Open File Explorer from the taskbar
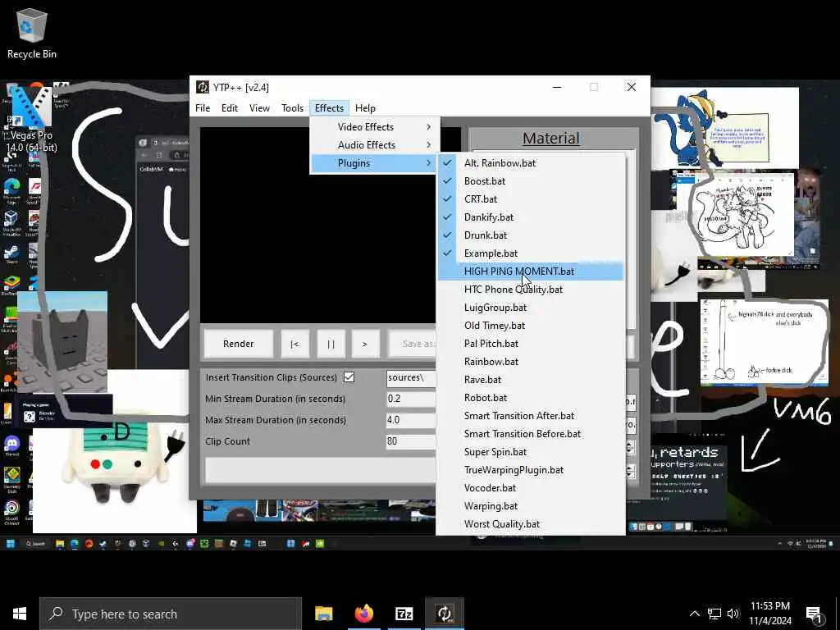 (323, 614)
